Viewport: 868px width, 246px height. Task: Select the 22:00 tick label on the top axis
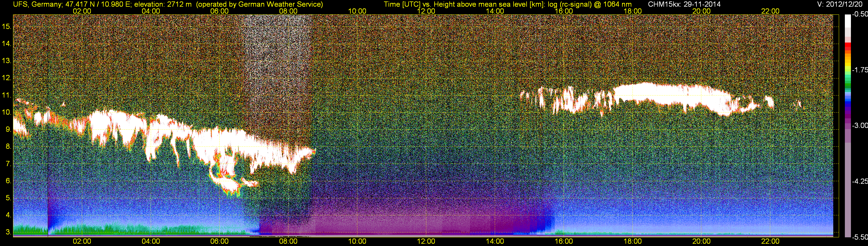770,11
